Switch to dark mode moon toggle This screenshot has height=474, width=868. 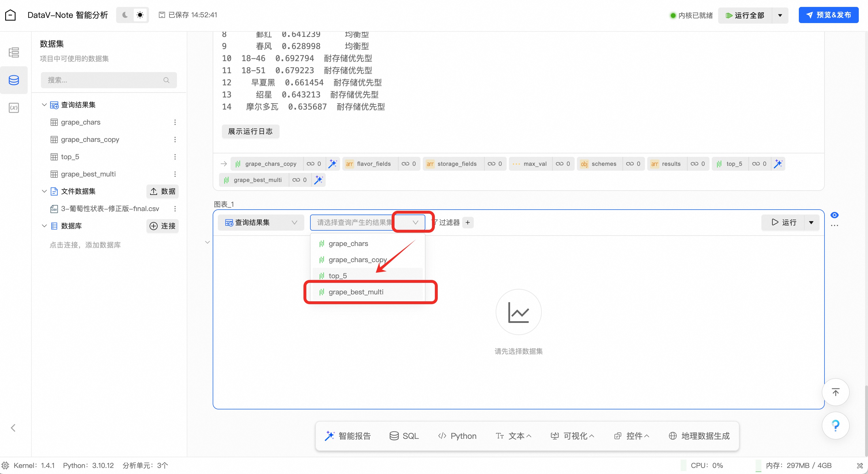125,15
